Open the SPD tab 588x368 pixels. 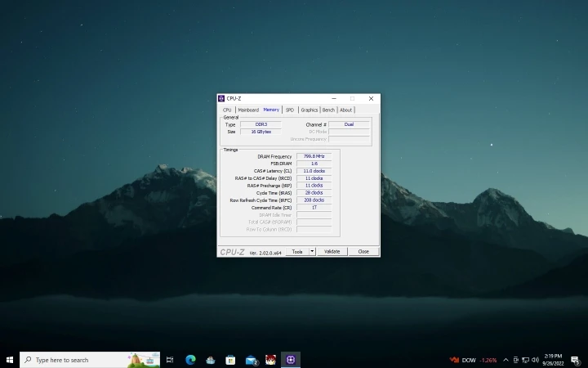click(290, 110)
